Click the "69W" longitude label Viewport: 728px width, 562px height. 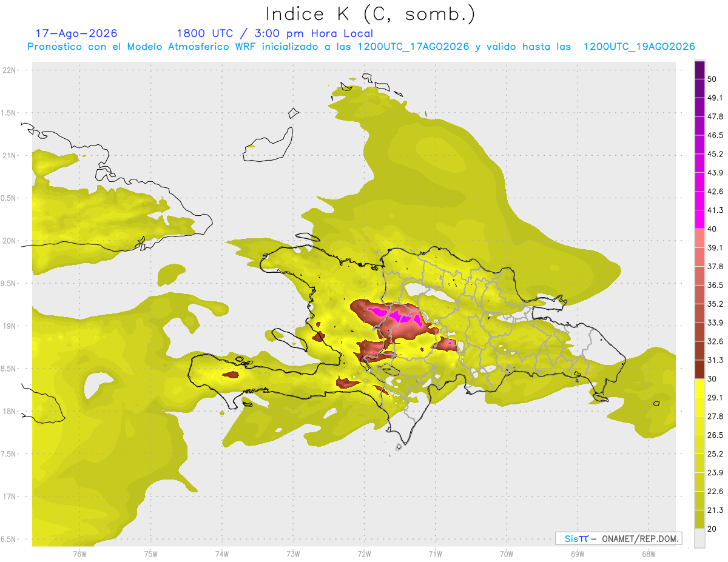577,554
